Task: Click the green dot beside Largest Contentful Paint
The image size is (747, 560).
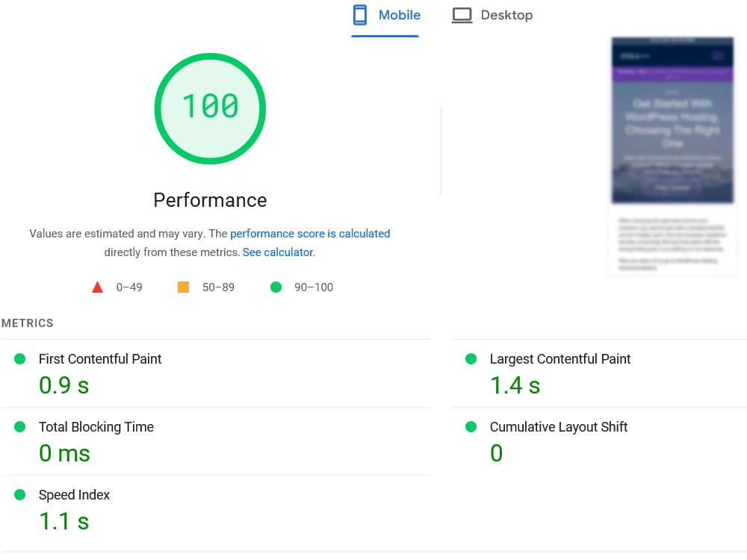Action: pos(471,358)
